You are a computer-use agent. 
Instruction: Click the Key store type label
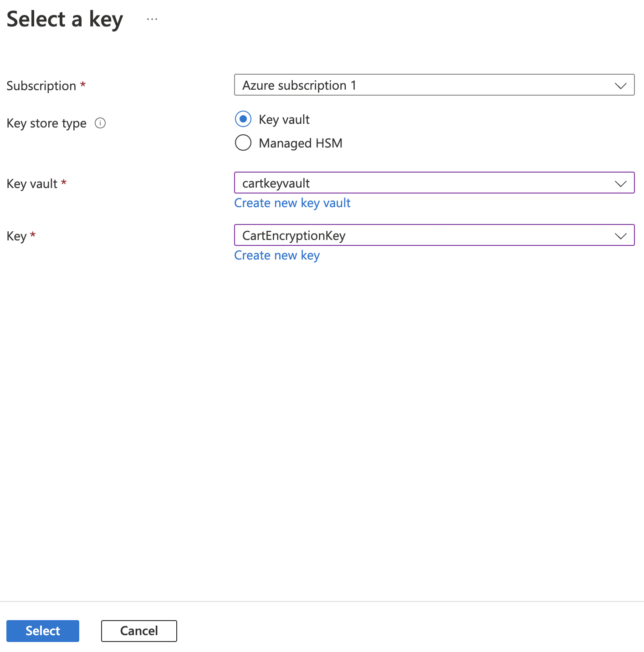[46, 123]
